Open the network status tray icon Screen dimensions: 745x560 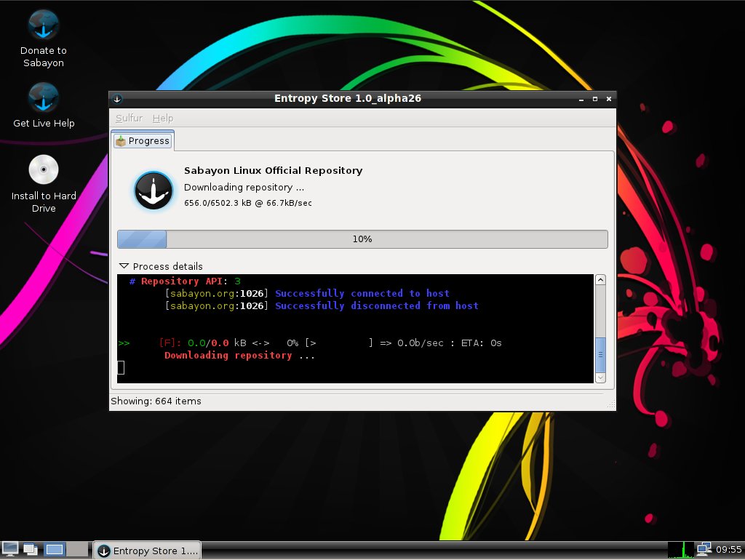704,549
